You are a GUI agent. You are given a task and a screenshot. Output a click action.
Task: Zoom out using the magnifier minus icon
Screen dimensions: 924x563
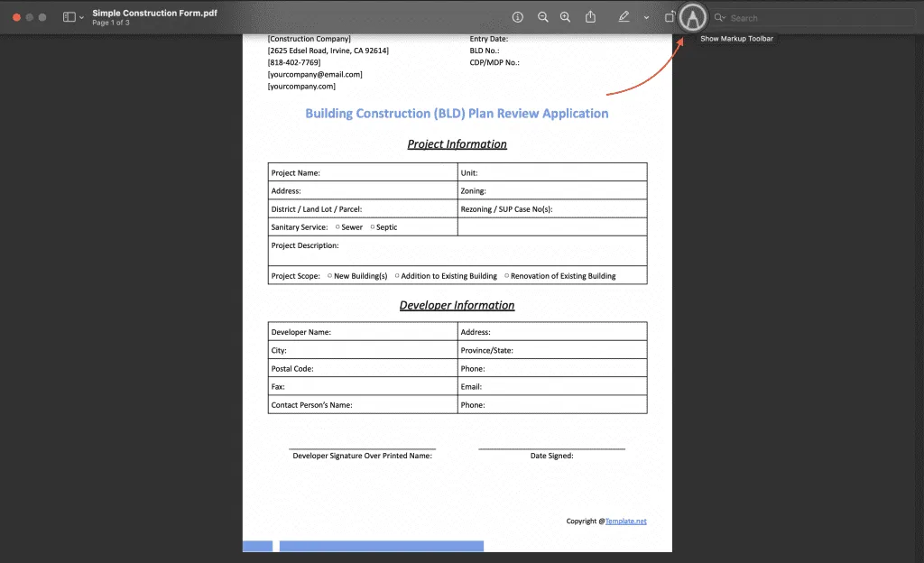click(541, 16)
